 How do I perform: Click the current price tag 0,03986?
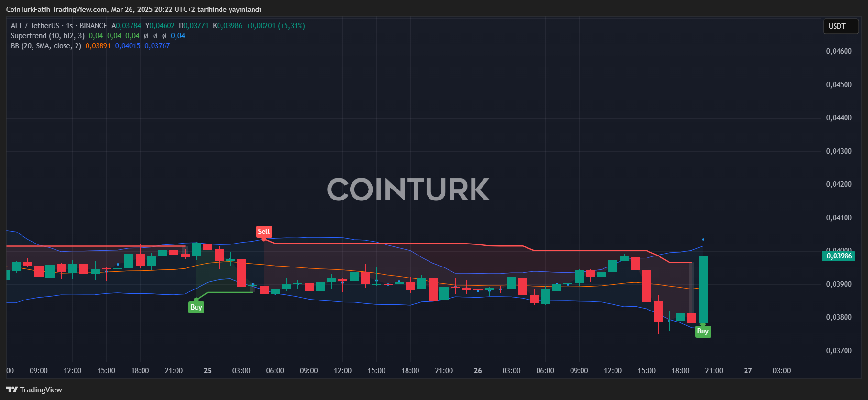[x=839, y=256]
